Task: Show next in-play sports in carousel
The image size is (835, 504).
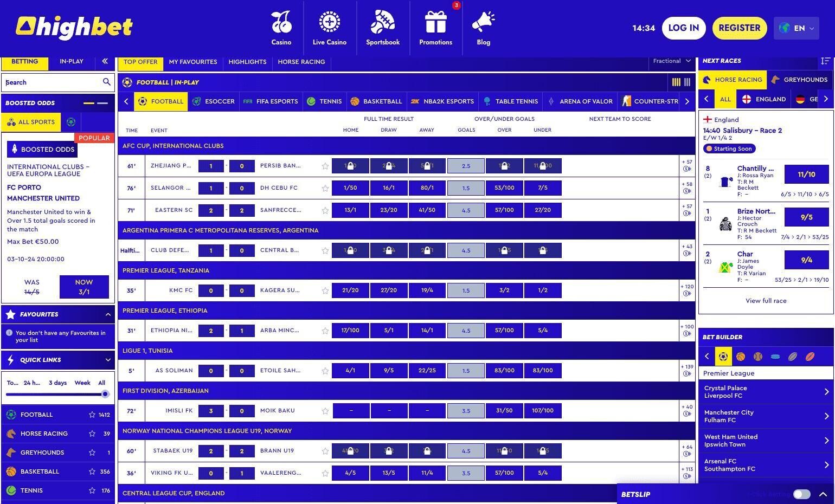Action: point(687,101)
